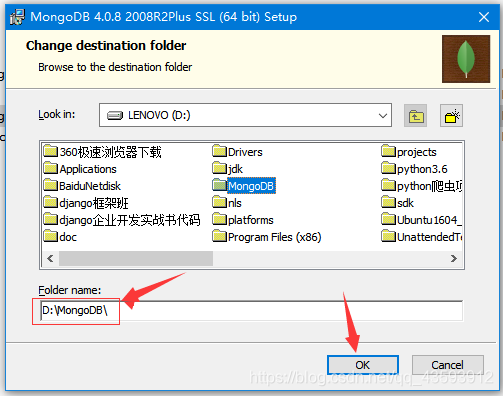The height and width of the screenshot is (396, 503).
Task: Open the Look in drive dropdown
Action: [x=245, y=115]
